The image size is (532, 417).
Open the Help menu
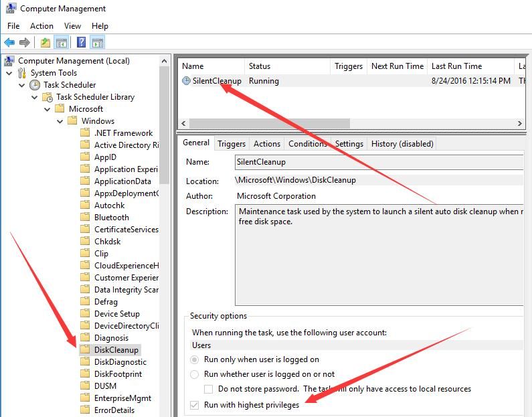point(100,26)
